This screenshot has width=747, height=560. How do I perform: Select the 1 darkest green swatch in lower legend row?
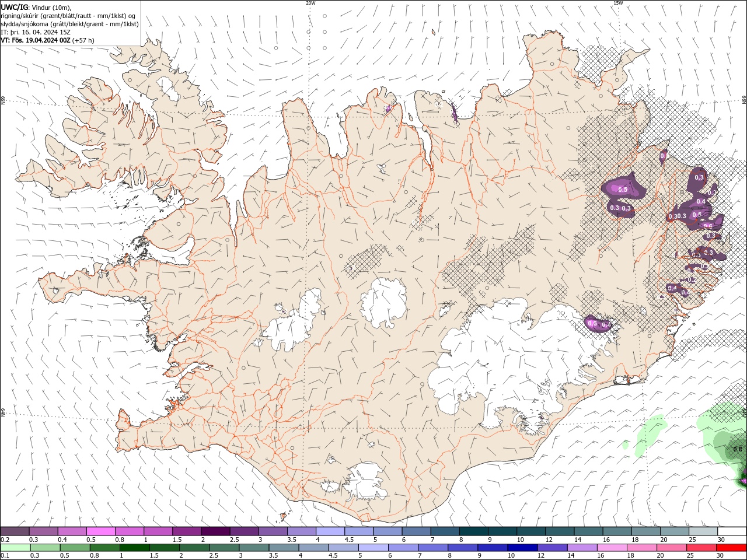(135, 548)
